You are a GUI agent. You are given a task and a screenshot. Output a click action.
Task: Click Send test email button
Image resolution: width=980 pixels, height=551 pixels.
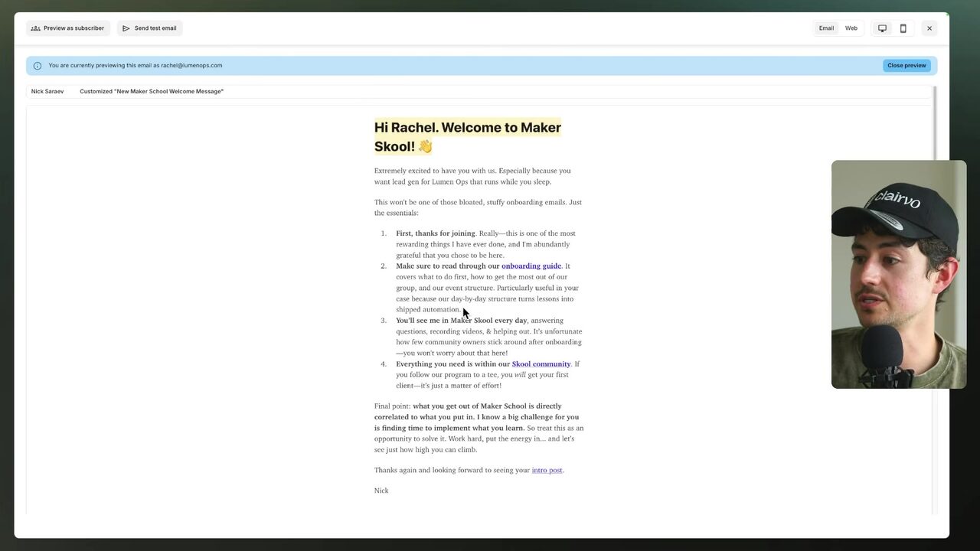pyautogui.click(x=149, y=28)
